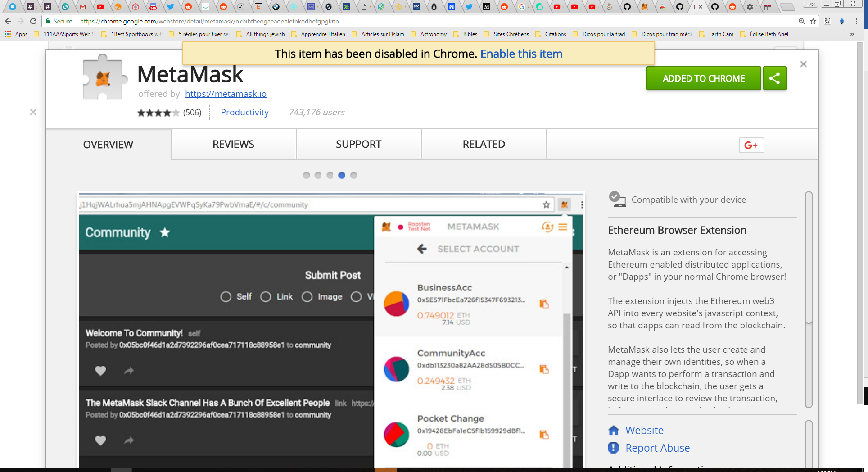This screenshot has height=472, width=868.
Task: Switch to the Binance yellow diamond tab
Action: click(x=399, y=6)
